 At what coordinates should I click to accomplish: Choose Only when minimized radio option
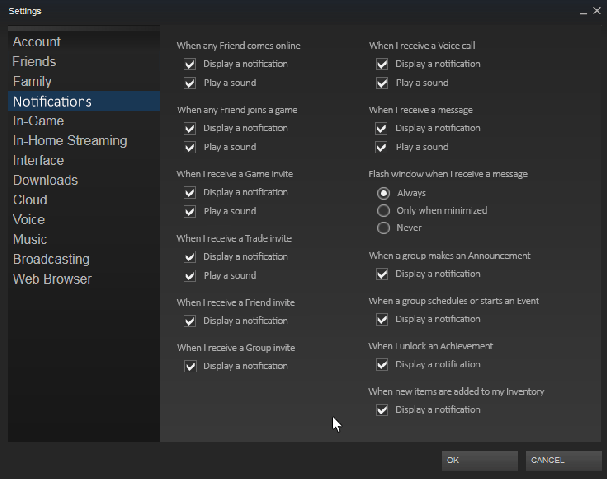(x=383, y=210)
